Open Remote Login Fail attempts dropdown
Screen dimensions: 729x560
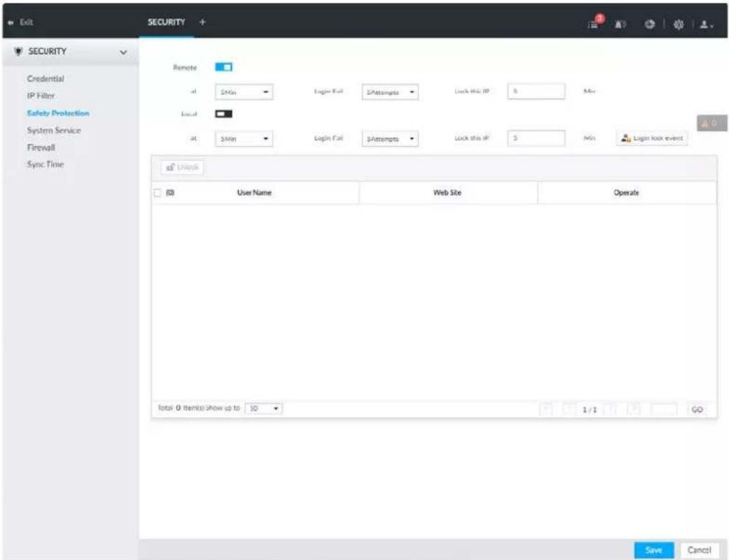pos(390,92)
